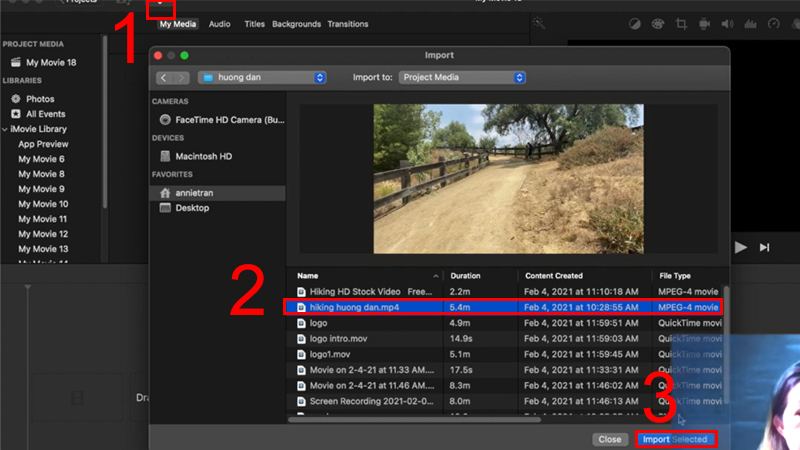Open the speed adjustment tool
The width and height of the screenshot is (800, 450).
point(773,24)
